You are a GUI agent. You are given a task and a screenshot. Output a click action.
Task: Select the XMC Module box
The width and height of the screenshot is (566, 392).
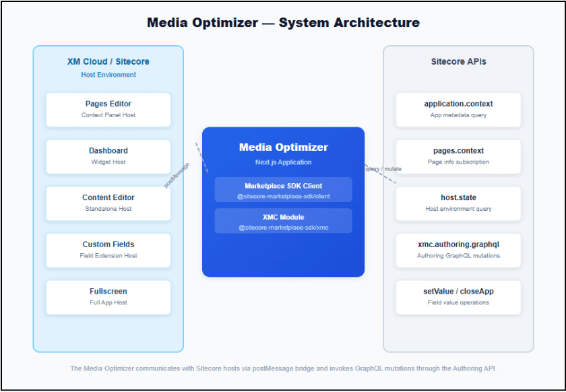click(x=284, y=220)
